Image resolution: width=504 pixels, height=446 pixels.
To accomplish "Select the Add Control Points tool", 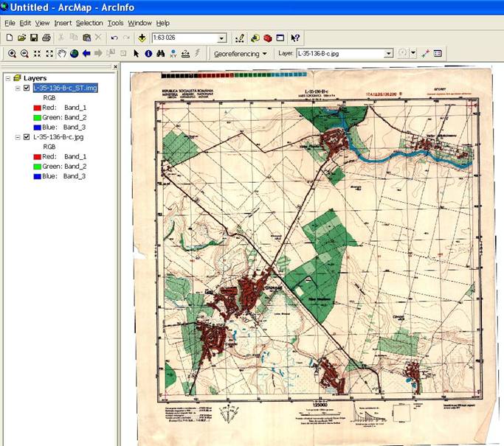I will coord(425,54).
